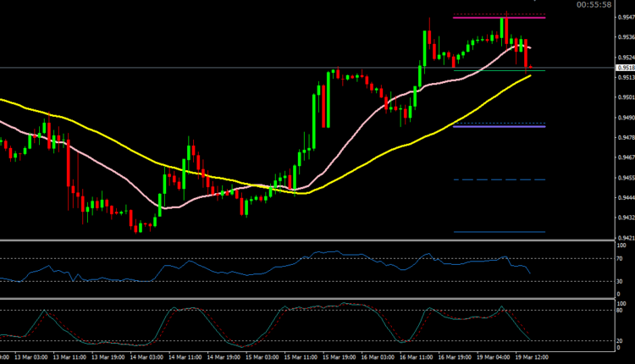Select the magenta resistance line at top

pos(487,18)
